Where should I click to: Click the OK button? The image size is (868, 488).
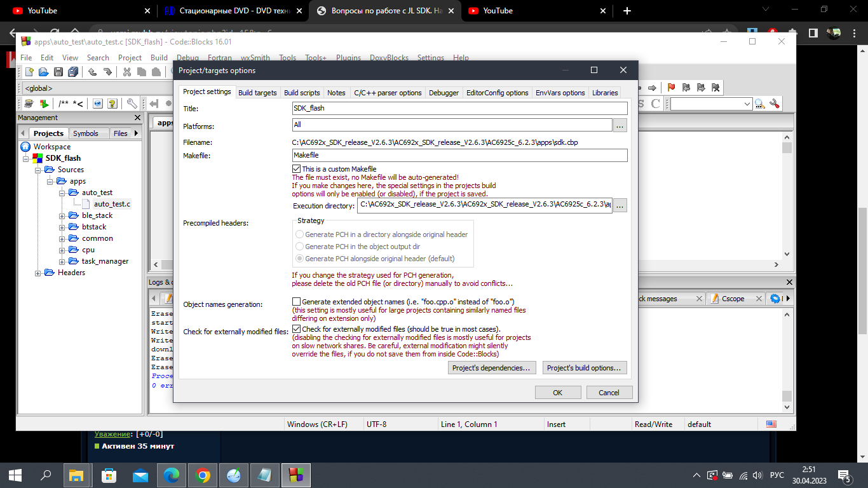557,393
